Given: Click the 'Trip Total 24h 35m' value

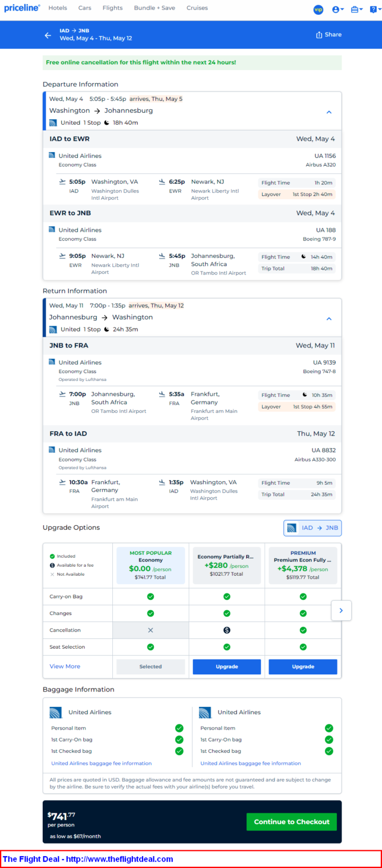Looking at the screenshot, I should coord(321,494).
